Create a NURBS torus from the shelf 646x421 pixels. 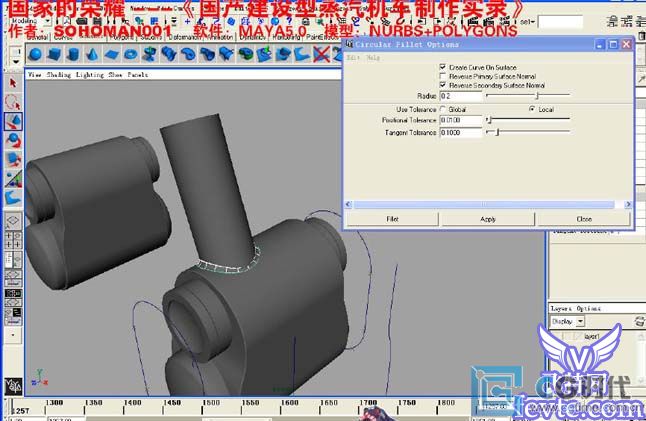click(x=131, y=54)
